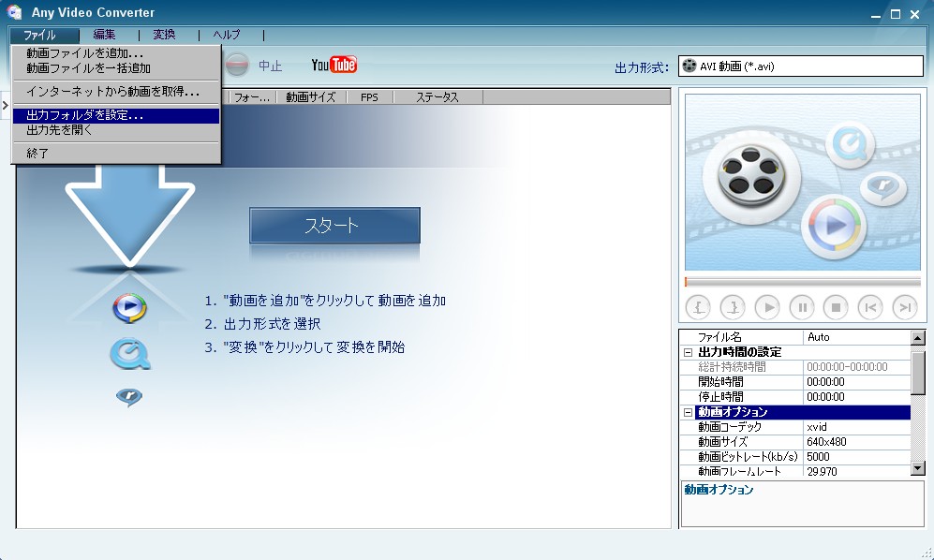Click the ファイル名 Auto value field
The width and height of the screenshot is (934, 560).
857,337
